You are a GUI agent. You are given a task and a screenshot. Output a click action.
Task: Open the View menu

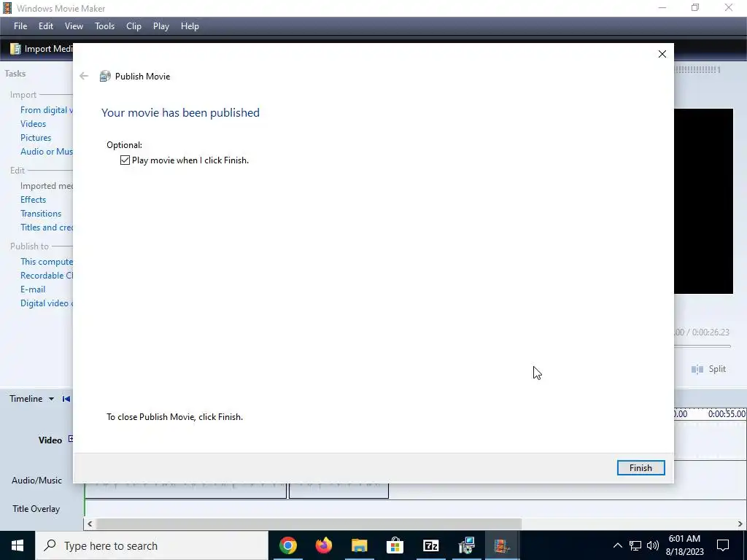74,26
